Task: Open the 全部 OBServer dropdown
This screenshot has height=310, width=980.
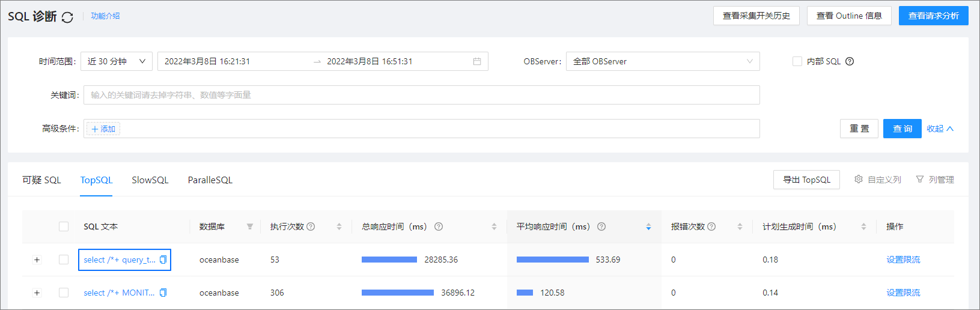Action: coord(663,61)
